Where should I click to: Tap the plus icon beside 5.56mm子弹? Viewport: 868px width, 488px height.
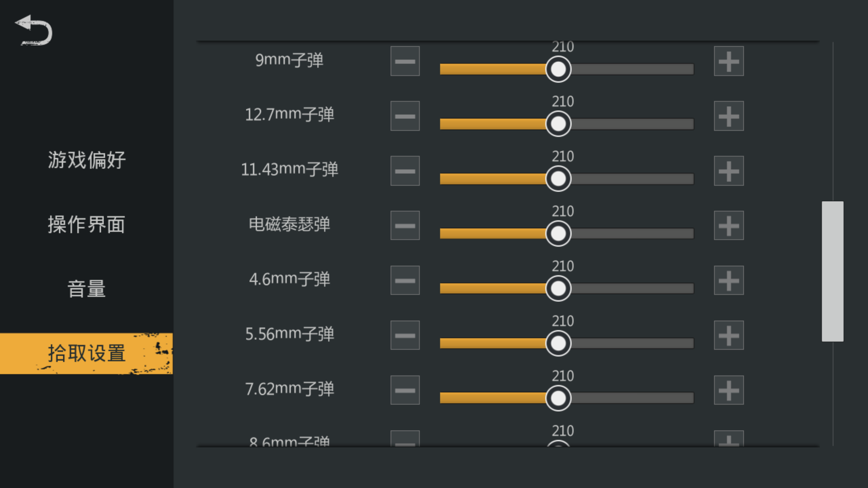pos(729,335)
